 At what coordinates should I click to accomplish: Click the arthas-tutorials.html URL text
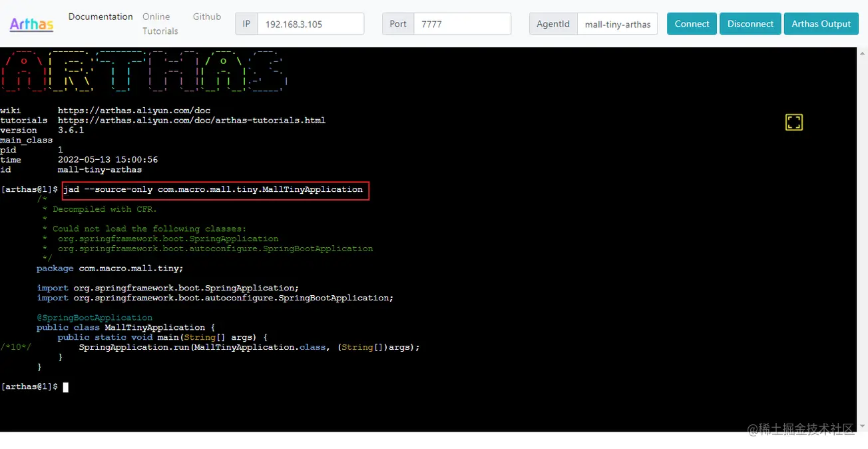pyautogui.click(x=192, y=121)
